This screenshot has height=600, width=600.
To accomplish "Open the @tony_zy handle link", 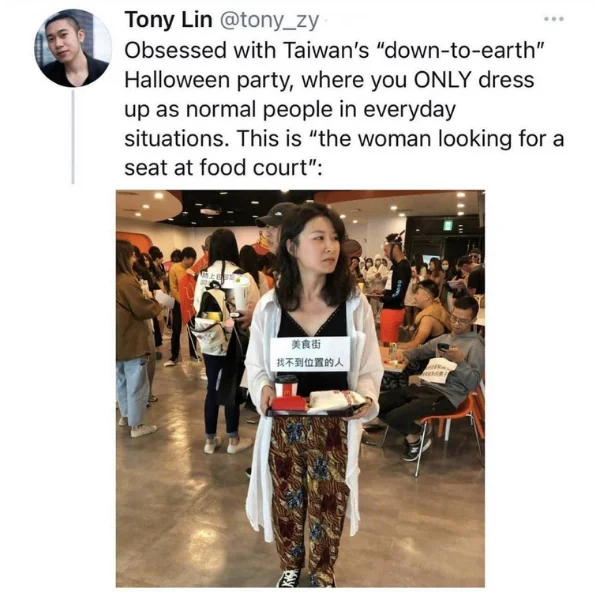I will (269, 21).
